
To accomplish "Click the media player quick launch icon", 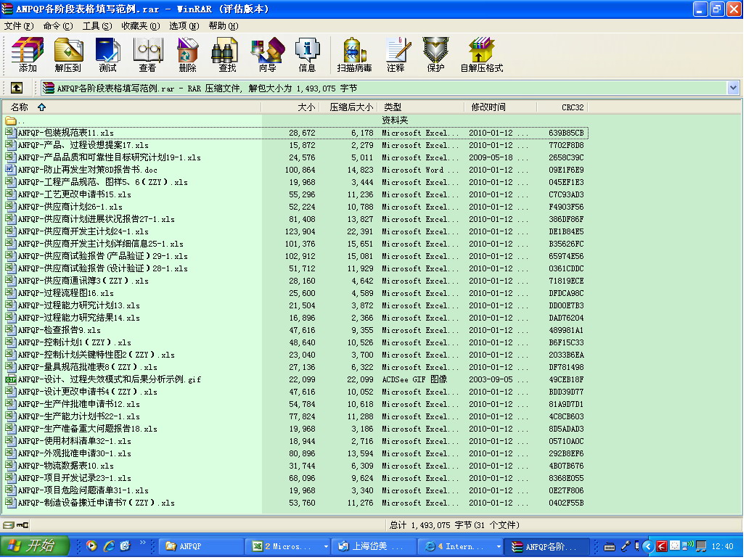I will tap(92, 546).
